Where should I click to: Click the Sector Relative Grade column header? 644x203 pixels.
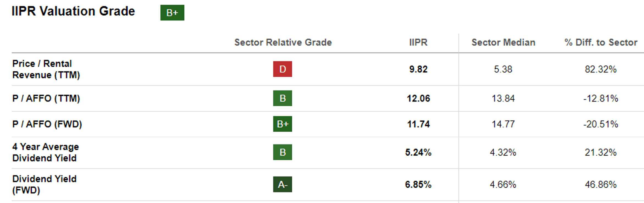click(283, 43)
